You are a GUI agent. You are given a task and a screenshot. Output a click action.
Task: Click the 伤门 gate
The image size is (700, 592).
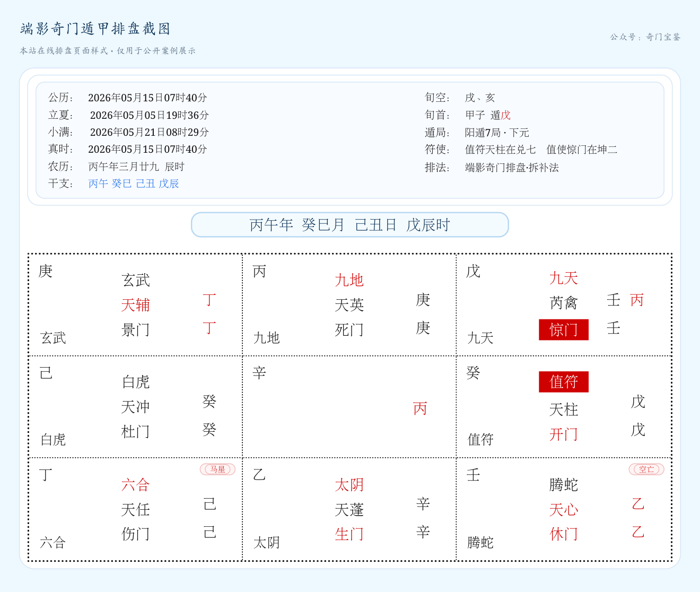136,534
